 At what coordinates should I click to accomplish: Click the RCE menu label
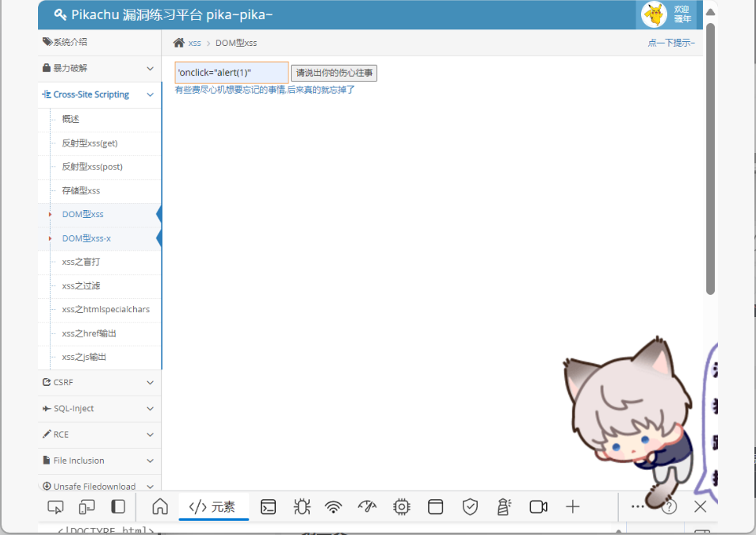[61, 434]
